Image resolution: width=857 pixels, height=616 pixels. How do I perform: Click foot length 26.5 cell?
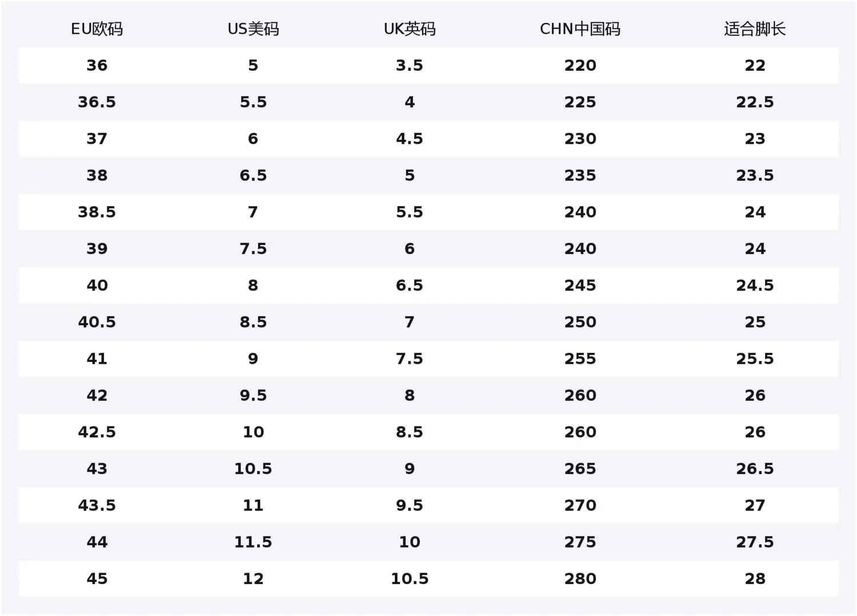[754, 469]
